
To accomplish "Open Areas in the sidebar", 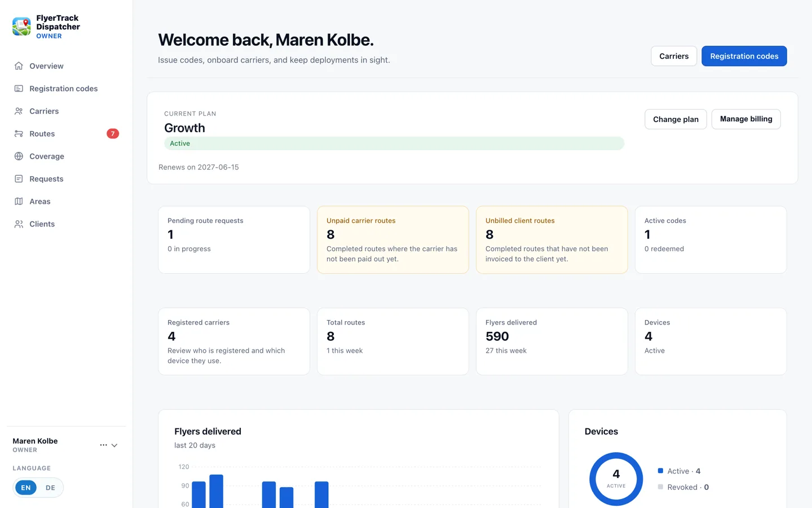I will click(x=67, y=202).
